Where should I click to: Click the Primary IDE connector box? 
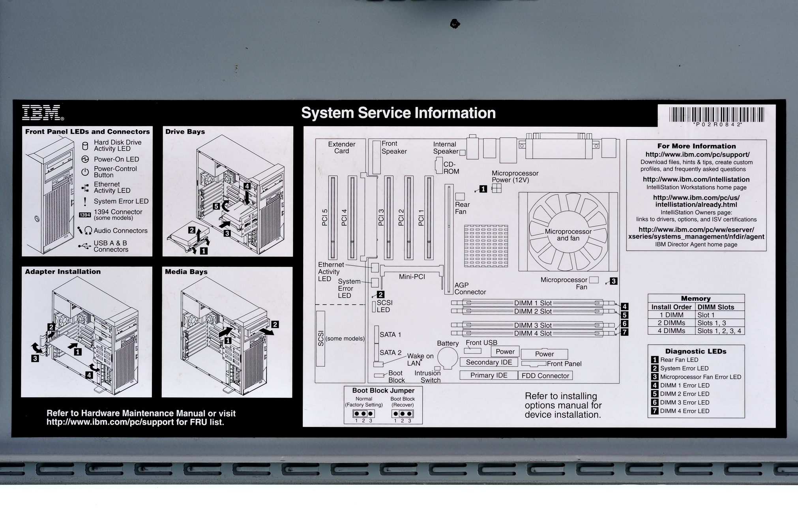click(x=489, y=375)
